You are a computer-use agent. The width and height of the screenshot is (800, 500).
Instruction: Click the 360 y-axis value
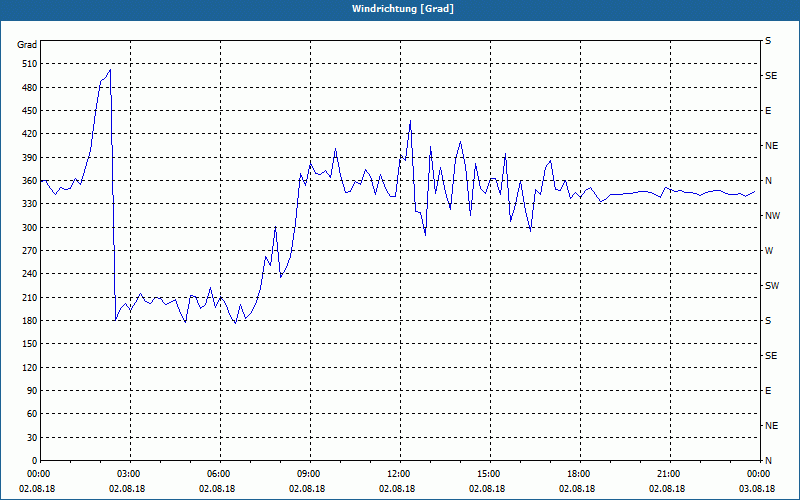(x=30, y=181)
